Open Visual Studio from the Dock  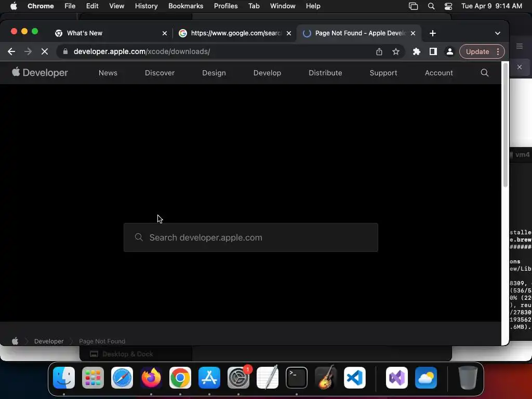pyautogui.click(x=396, y=378)
